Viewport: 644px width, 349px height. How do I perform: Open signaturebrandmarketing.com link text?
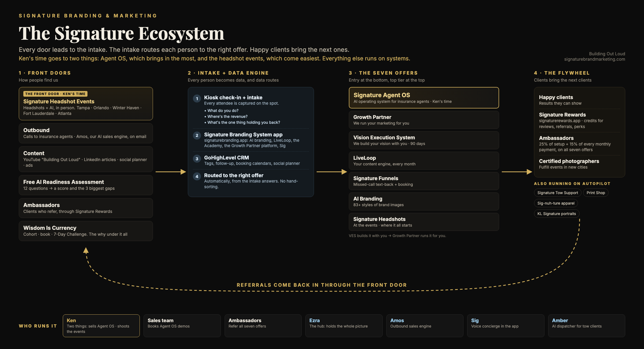coord(595,59)
